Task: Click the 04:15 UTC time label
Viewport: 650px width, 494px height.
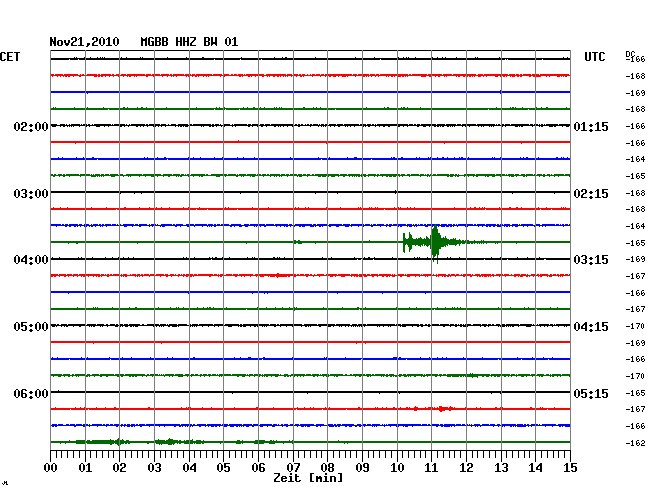Action: coord(591,327)
